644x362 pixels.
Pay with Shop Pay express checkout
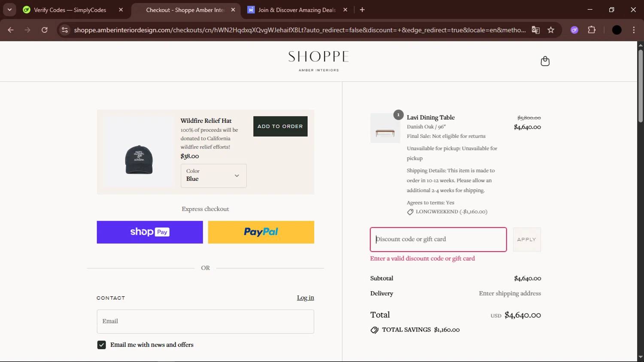[150, 232]
